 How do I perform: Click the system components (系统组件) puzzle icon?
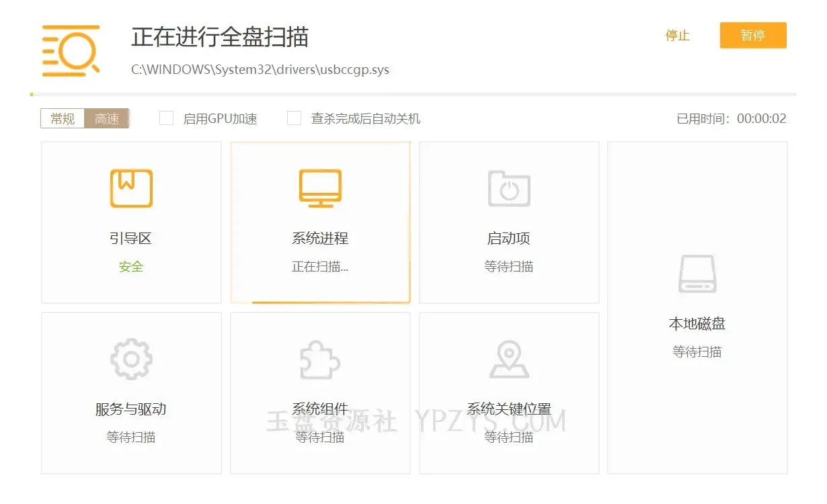tap(320, 359)
